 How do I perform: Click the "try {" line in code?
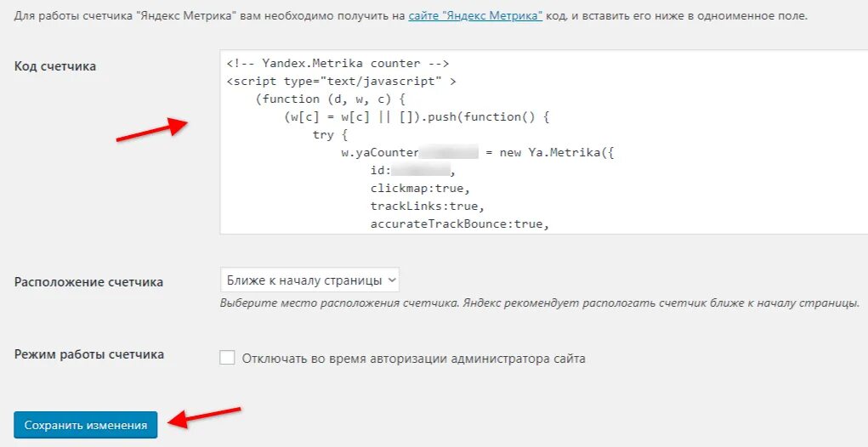click(x=329, y=134)
